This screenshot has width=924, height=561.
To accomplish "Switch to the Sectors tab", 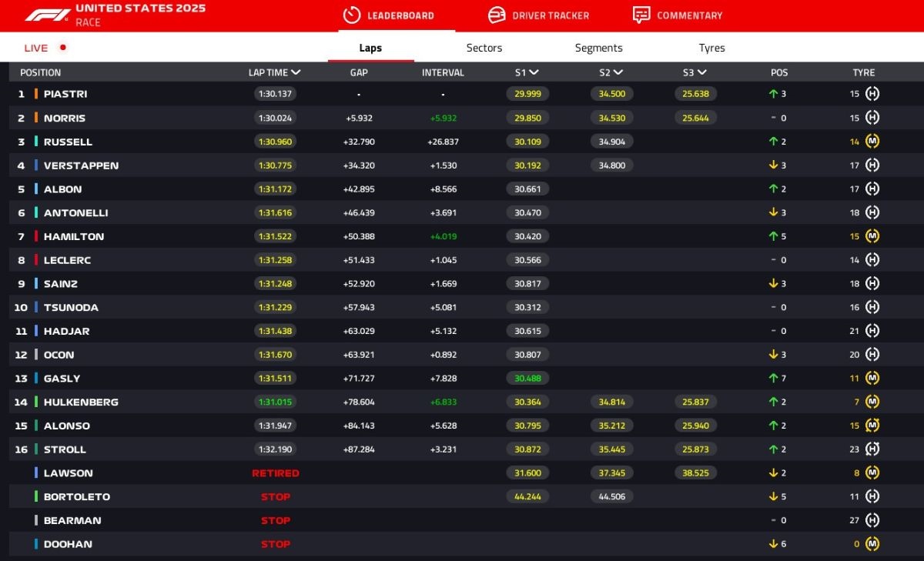I will [x=484, y=48].
